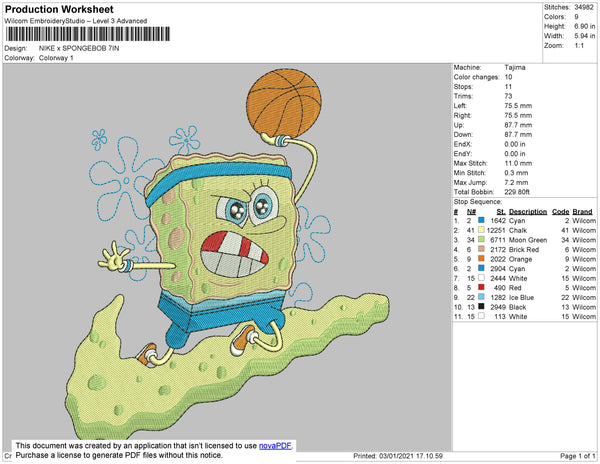Select the 'Moon Green' description
600x464 pixels.
528,240
